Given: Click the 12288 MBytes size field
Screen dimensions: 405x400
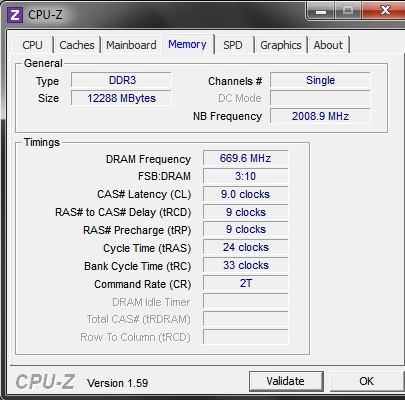Looking at the screenshot, I should coord(121,98).
